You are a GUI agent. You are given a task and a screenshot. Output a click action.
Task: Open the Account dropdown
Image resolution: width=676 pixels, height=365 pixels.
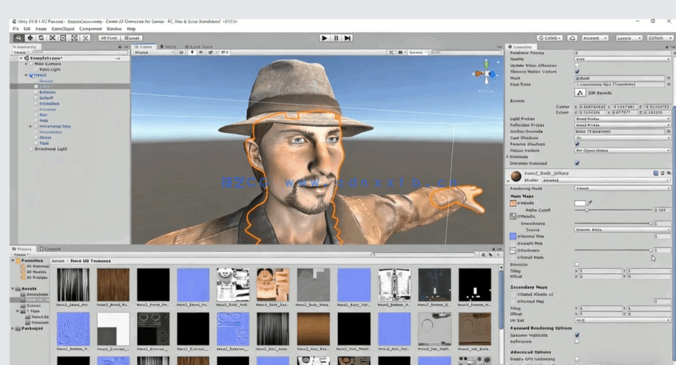(595, 38)
